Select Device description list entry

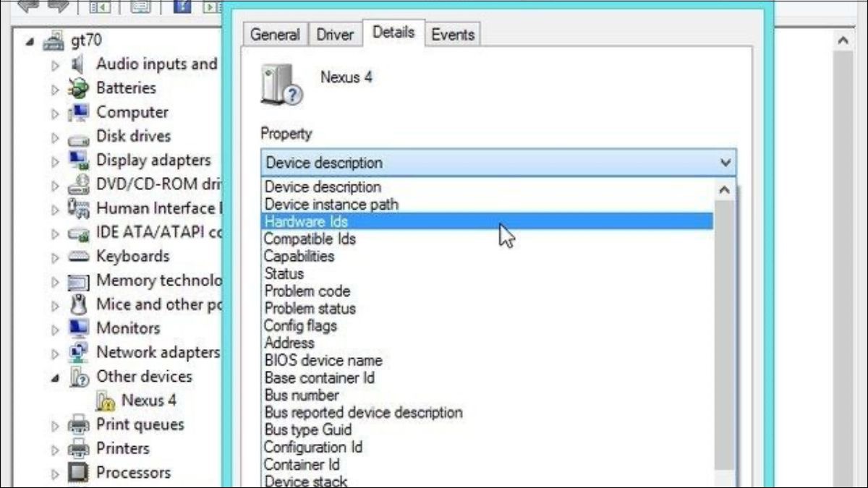click(x=487, y=187)
